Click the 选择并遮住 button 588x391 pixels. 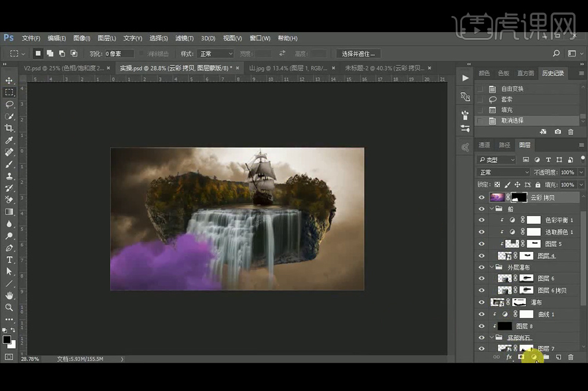click(359, 53)
